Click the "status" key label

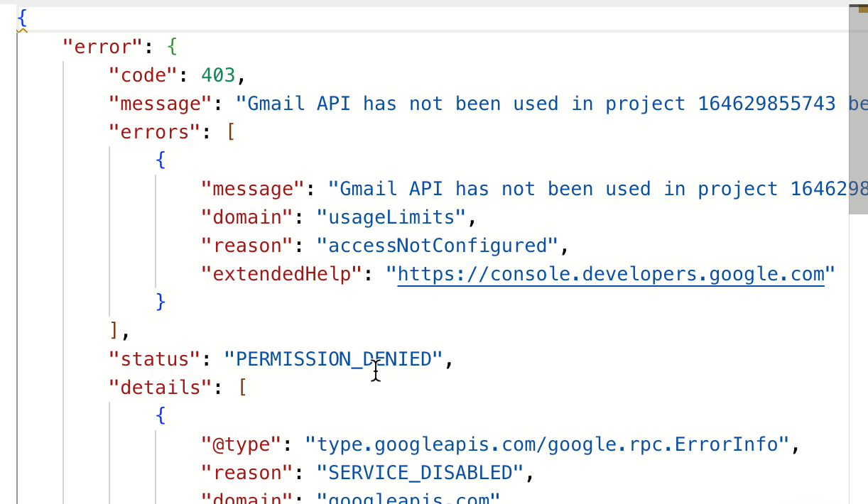[x=153, y=358]
